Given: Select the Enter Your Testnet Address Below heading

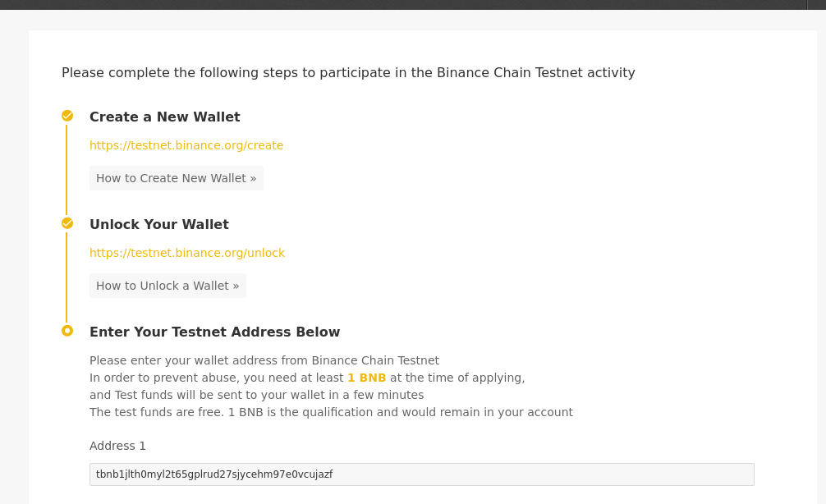Looking at the screenshot, I should click(x=214, y=332).
